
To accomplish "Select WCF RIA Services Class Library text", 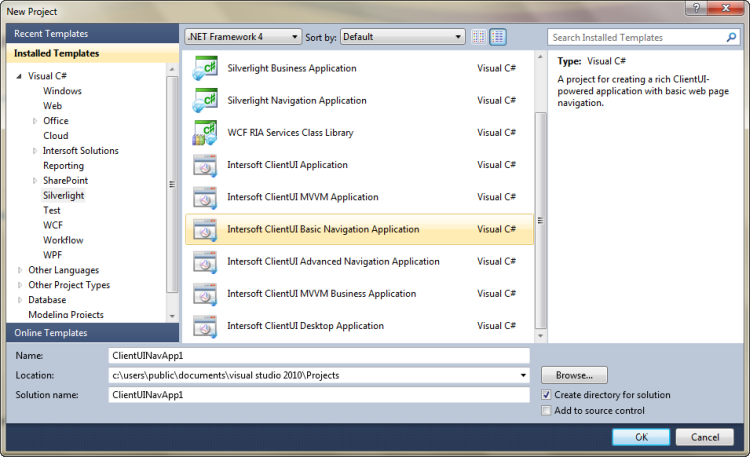I will [290, 133].
